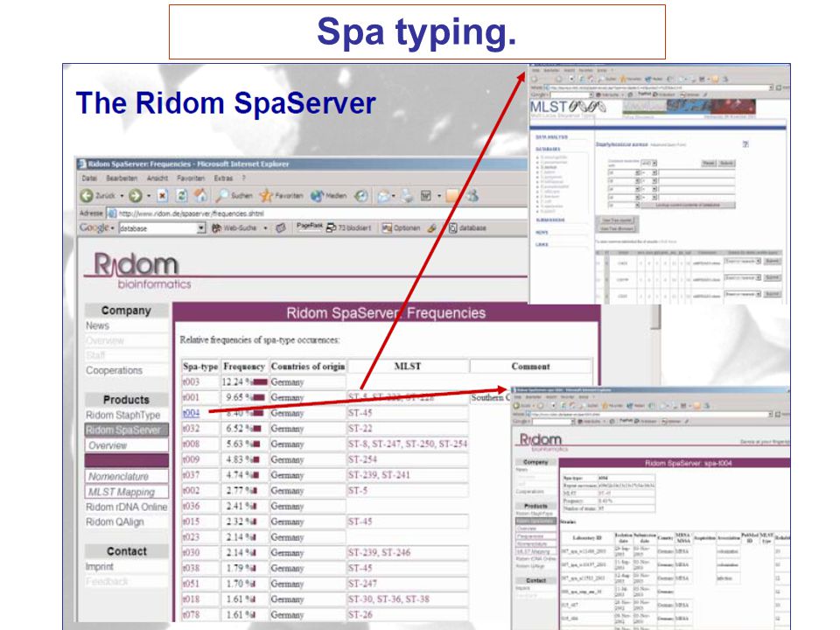Click the News sidebar link
The image size is (840, 630).
coord(97,325)
